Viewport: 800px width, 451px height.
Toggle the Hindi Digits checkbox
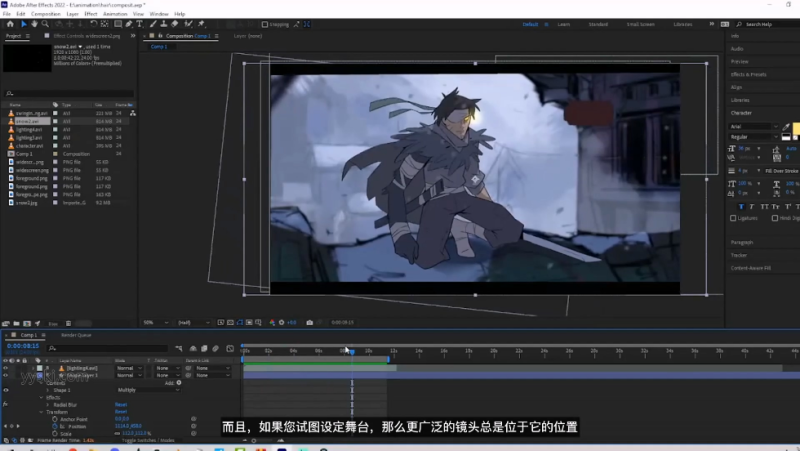774,218
